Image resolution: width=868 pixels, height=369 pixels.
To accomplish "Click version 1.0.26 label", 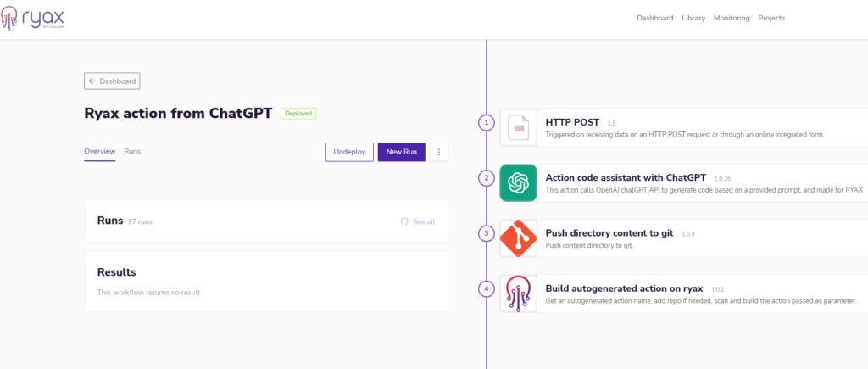I will 723,178.
